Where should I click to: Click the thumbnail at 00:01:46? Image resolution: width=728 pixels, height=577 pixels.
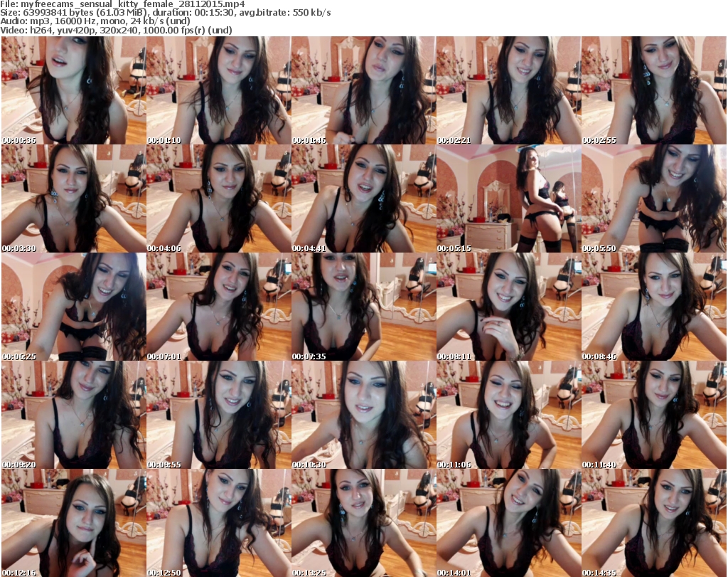[x=363, y=90]
